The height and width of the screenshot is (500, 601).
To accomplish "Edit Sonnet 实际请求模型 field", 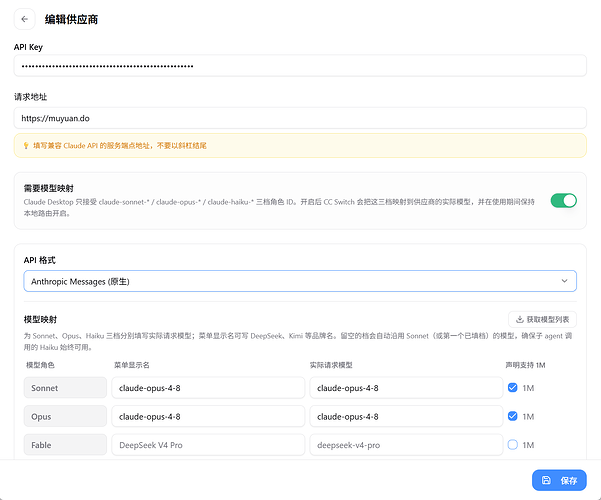I will (406, 388).
